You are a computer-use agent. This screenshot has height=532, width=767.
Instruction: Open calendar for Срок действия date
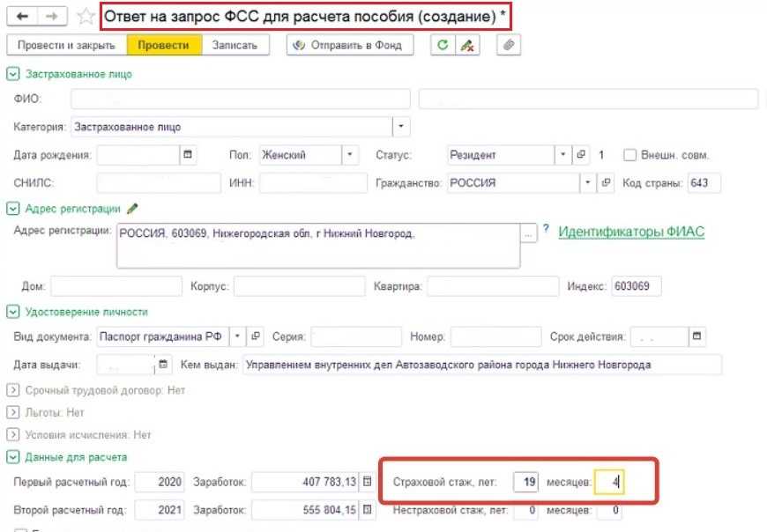point(697,337)
